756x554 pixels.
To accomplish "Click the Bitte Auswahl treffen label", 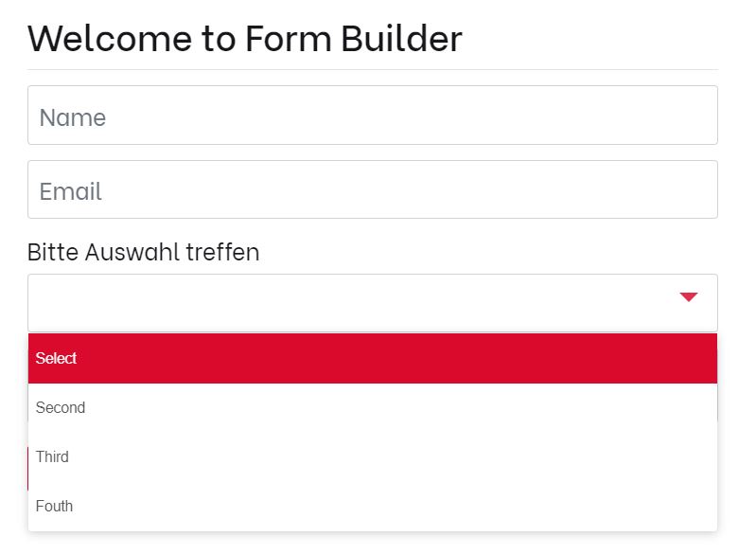I will click(x=143, y=252).
